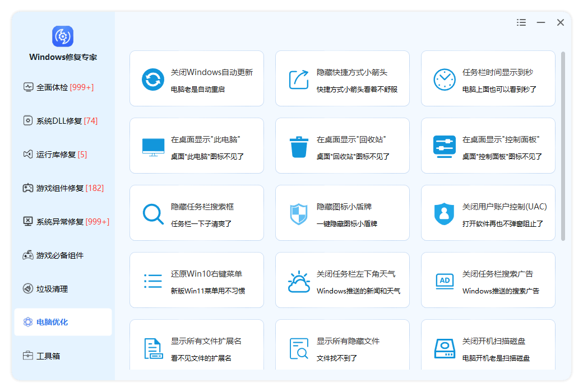This screenshot has height=392, width=583.
Task: Click the text 新版Win11菜单用不习惯
Action: click(x=208, y=291)
